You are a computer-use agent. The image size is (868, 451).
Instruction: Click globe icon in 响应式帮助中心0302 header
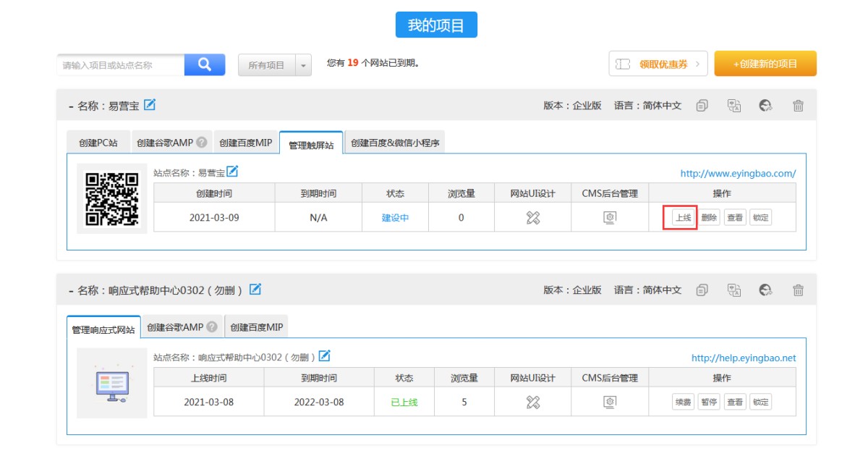pos(766,290)
